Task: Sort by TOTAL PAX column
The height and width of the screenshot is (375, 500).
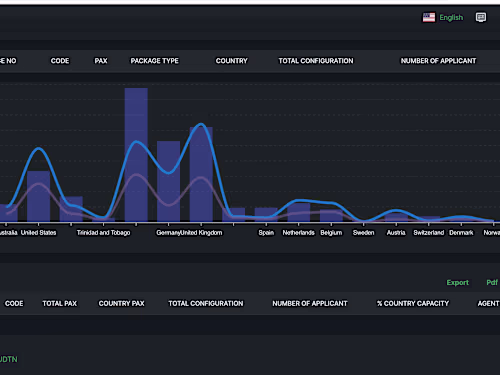Action: (60, 303)
